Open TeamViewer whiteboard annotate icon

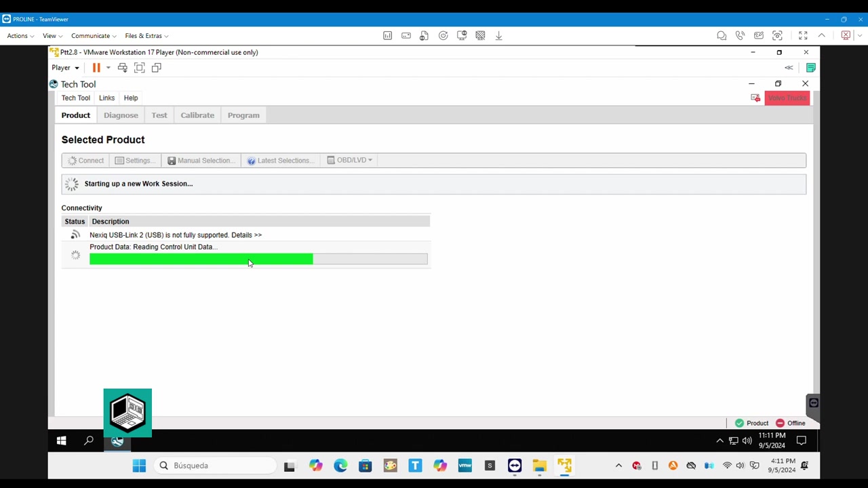[759, 36]
